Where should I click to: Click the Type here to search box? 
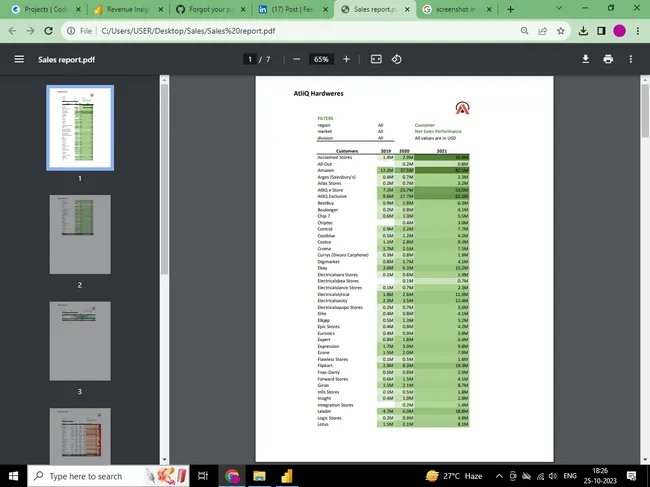point(108,476)
